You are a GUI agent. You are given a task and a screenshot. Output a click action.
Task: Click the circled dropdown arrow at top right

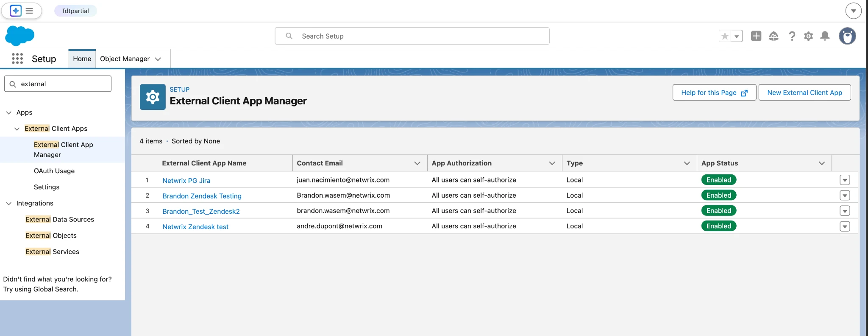[x=853, y=11]
